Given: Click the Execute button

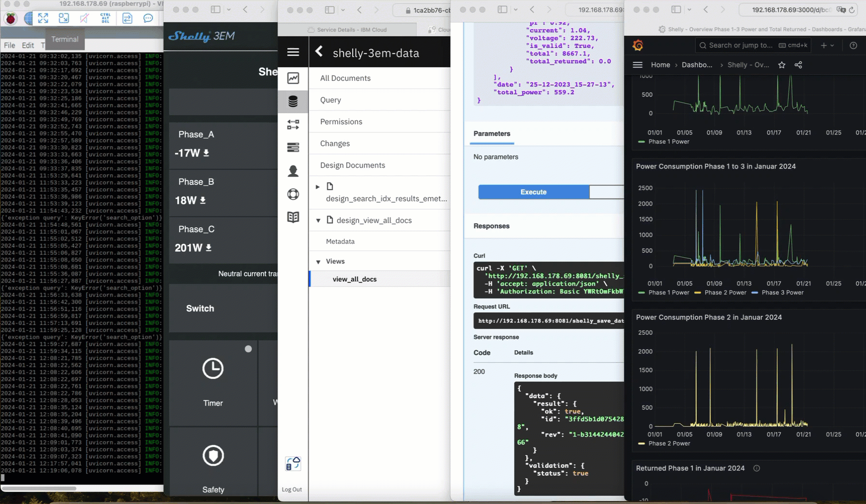Looking at the screenshot, I should click(534, 192).
